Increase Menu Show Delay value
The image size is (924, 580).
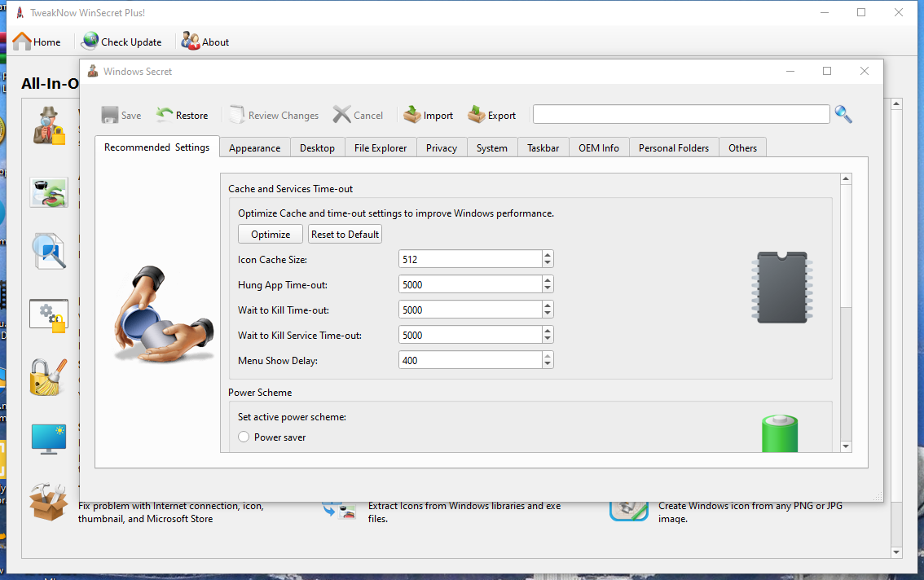point(548,356)
